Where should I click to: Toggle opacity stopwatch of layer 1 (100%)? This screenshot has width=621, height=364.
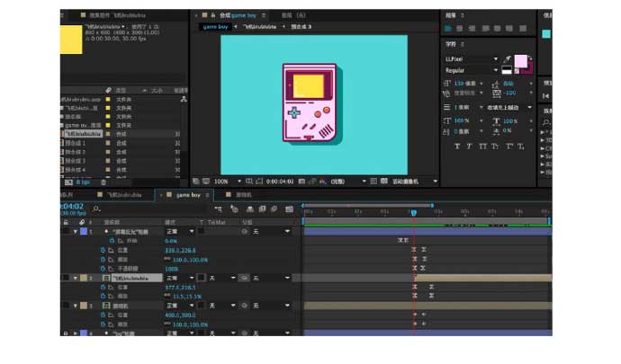103,269
